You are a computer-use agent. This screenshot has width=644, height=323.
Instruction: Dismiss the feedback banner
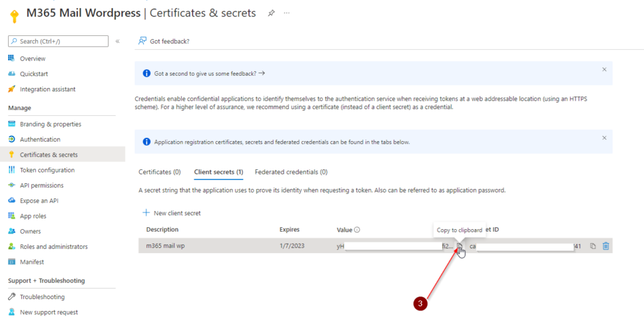coord(604,69)
